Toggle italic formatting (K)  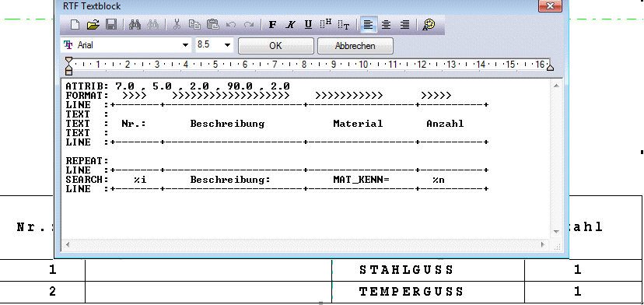[x=290, y=25]
